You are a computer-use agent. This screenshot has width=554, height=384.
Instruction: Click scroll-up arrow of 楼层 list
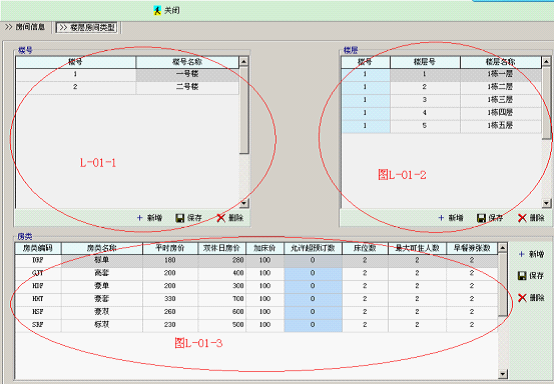pos(546,61)
